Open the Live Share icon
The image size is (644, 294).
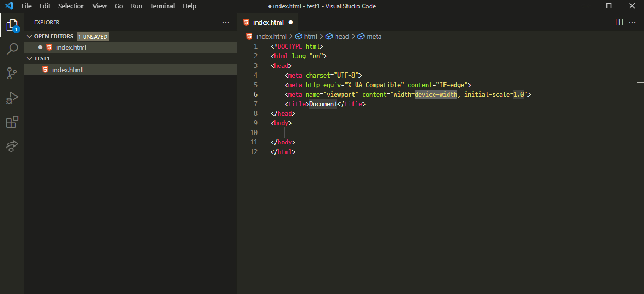(x=12, y=146)
